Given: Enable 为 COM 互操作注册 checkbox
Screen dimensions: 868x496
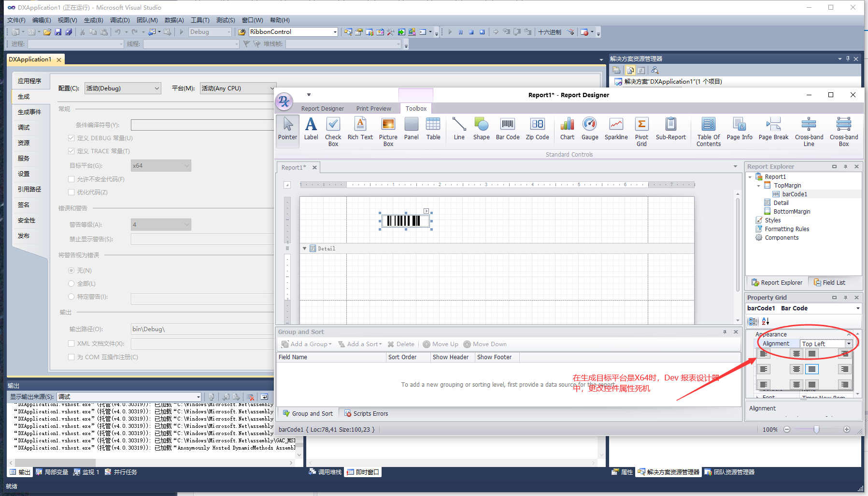Looking at the screenshot, I should point(71,357).
